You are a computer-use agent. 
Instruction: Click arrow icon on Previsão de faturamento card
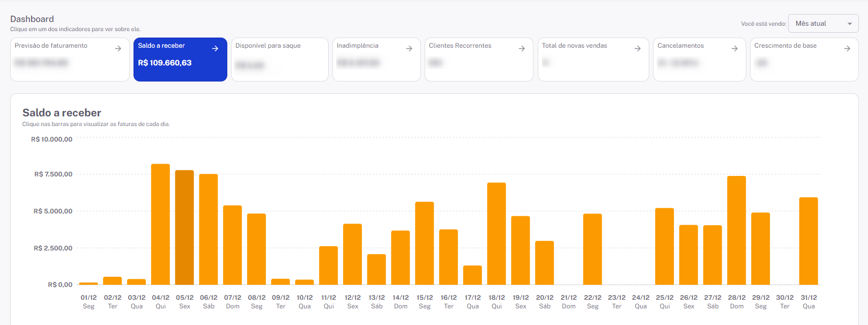(x=118, y=48)
